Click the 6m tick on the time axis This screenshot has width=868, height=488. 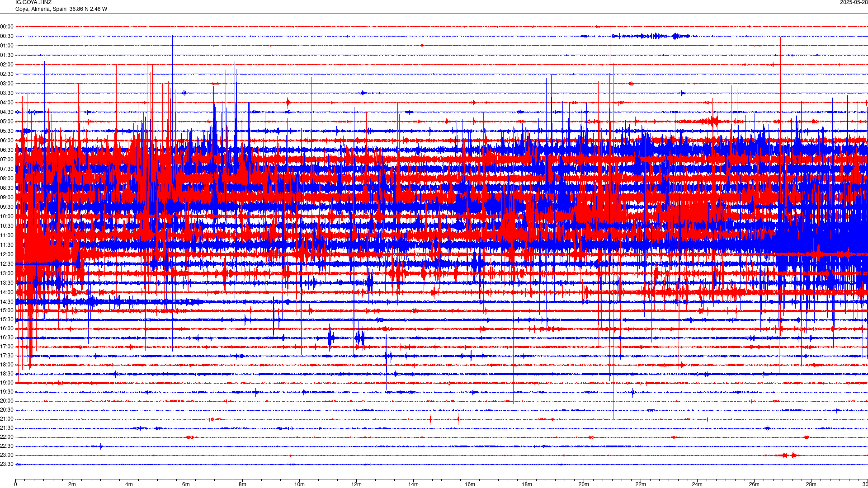[x=186, y=484]
